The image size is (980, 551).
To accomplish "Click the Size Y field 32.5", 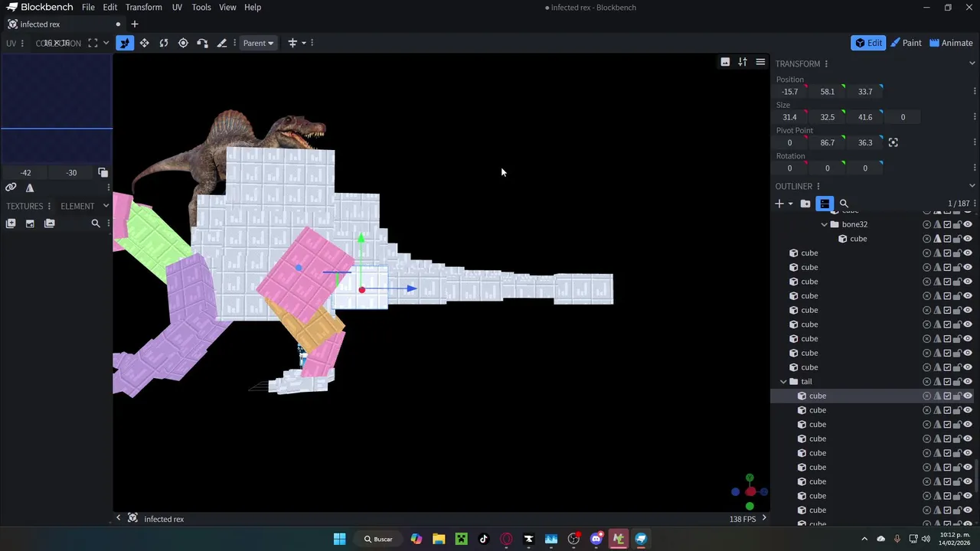I will (828, 117).
